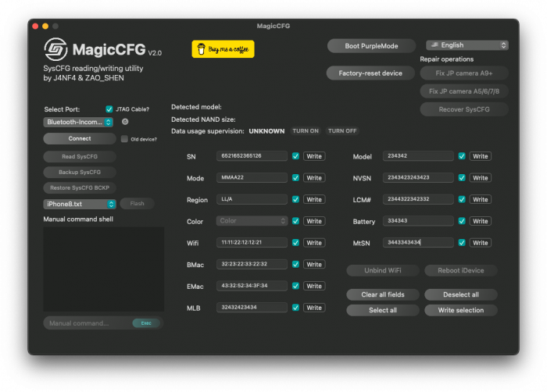The height and width of the screenshot is (392, 547).
Task: Click the Flash button
Action: tap(137, 203)
